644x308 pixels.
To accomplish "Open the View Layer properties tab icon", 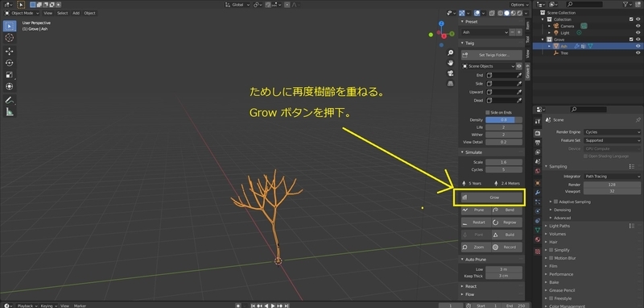I will 538,152.
